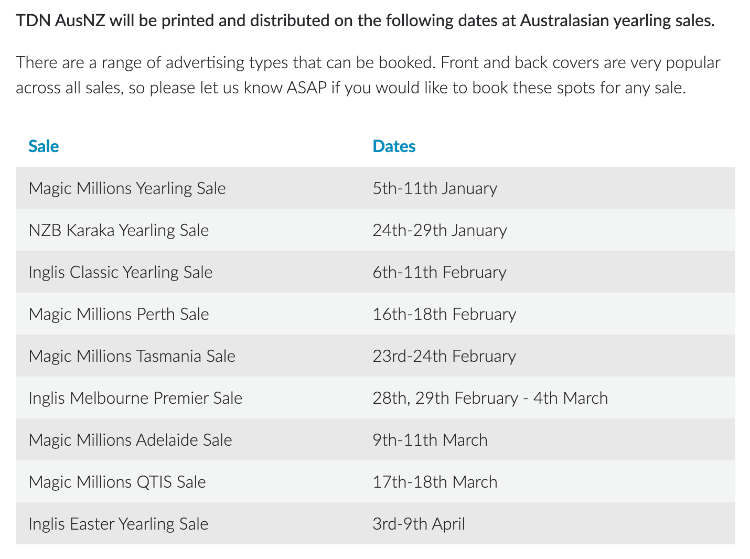Select the NZB Karaka Yearling Sale entry
Image resolution: width=750 pixels, height=559 pixels.
(x=119, y=230)
